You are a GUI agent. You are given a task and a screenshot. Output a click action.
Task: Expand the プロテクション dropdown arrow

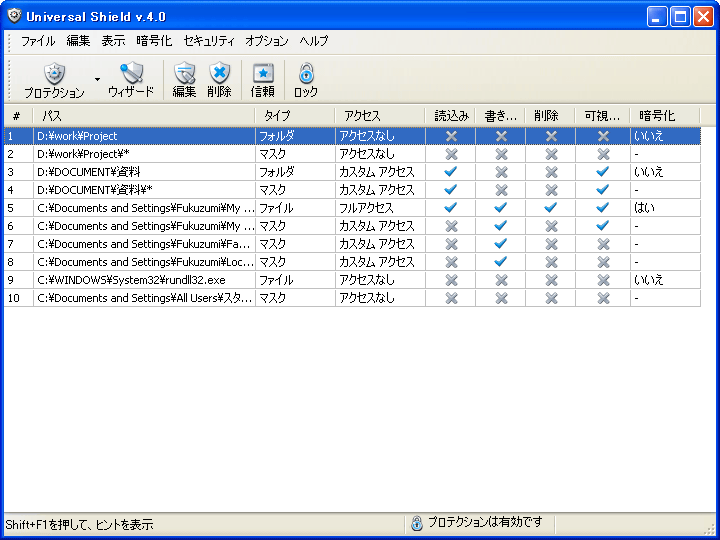(97, 78)
